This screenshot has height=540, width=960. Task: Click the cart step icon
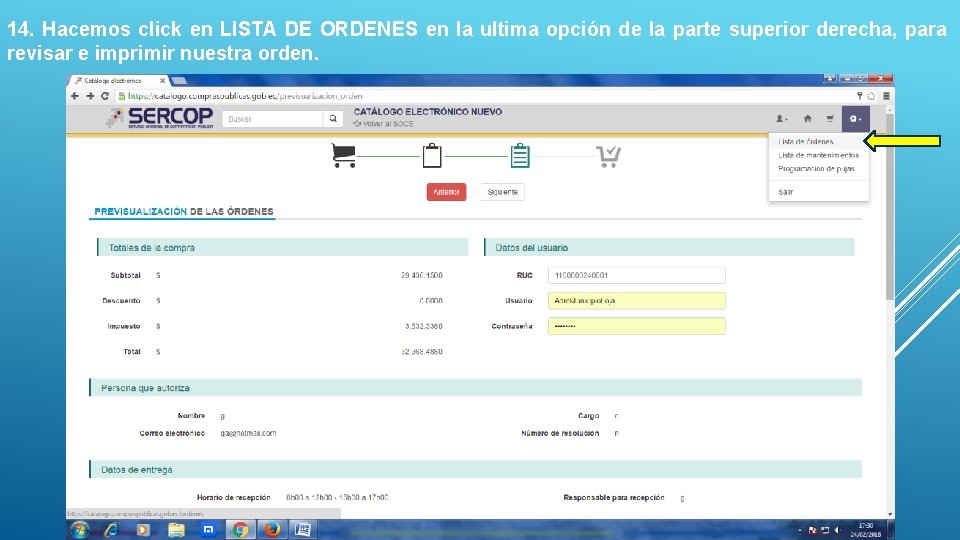tap(343, 156)
